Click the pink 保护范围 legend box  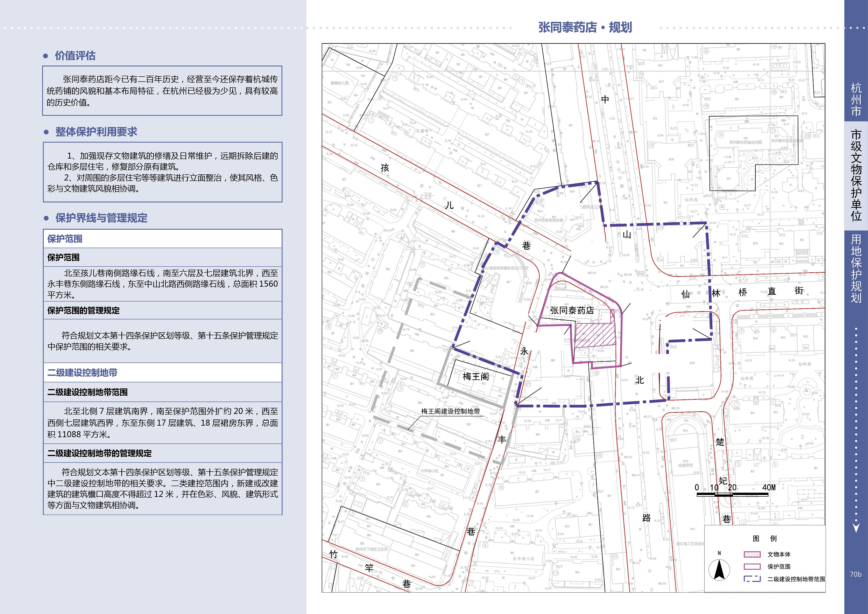tap(751, 566)
